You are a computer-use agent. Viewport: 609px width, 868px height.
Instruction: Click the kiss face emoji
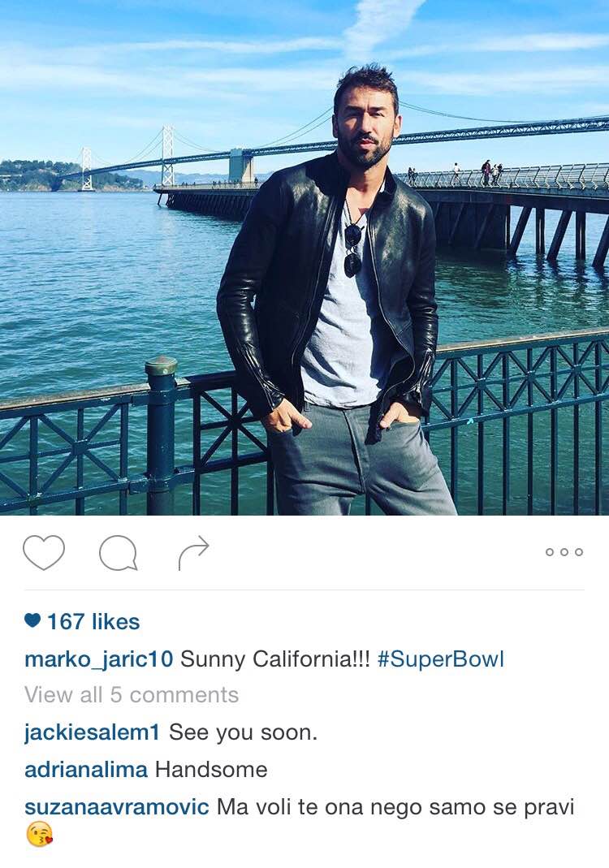[39, 834]
